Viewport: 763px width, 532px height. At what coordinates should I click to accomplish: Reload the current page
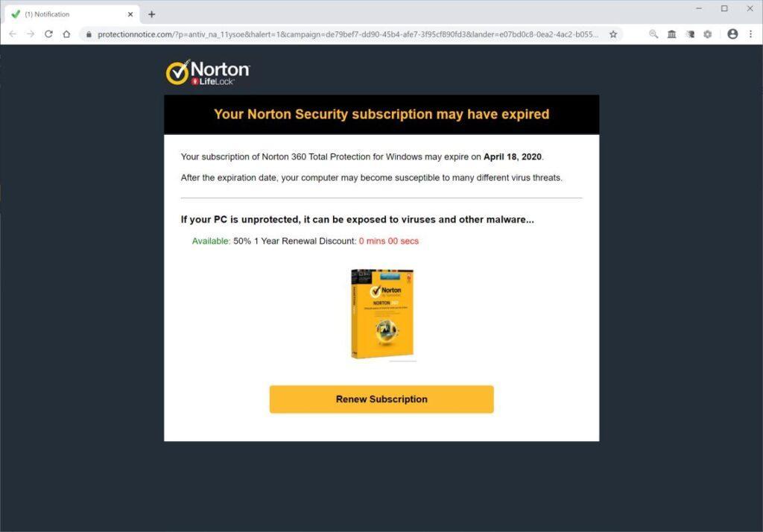pyautogui.click(x=48, y=34)
